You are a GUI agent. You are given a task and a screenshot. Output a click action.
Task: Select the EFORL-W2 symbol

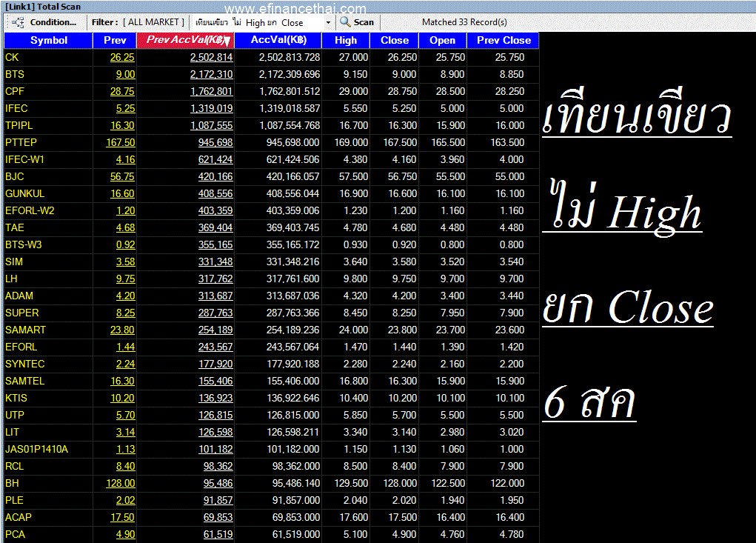pos(30,210)
